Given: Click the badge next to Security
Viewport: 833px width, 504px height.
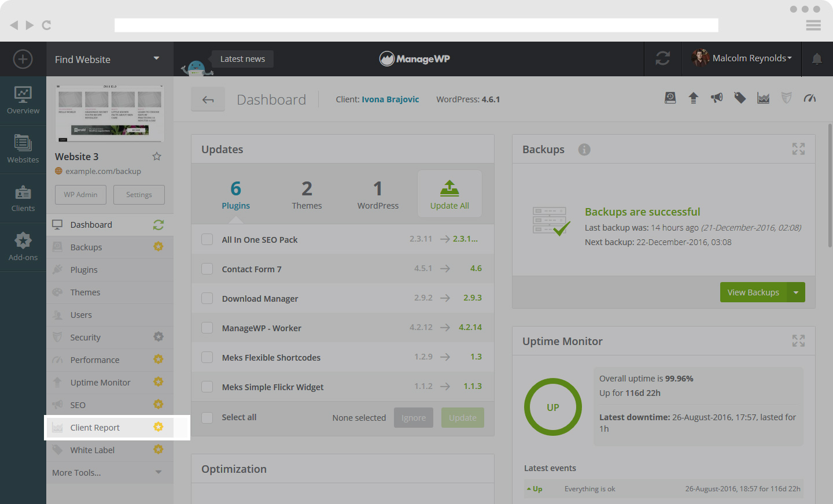Looking at the screenshot, I should (159, 337).
